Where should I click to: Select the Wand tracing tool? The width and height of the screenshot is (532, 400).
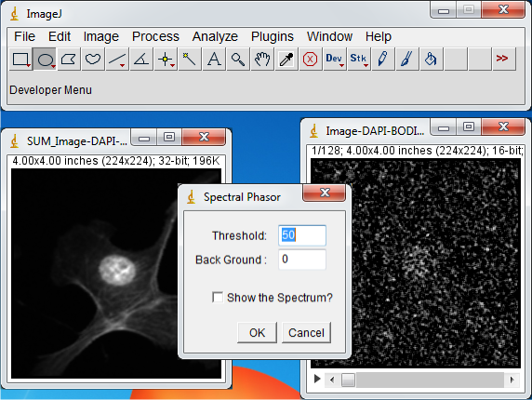click(x=190, y=60)
